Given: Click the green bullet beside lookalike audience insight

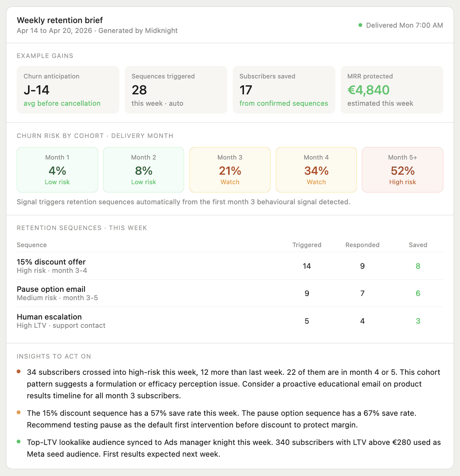Looking at the screenshot, I should point(19,442).
